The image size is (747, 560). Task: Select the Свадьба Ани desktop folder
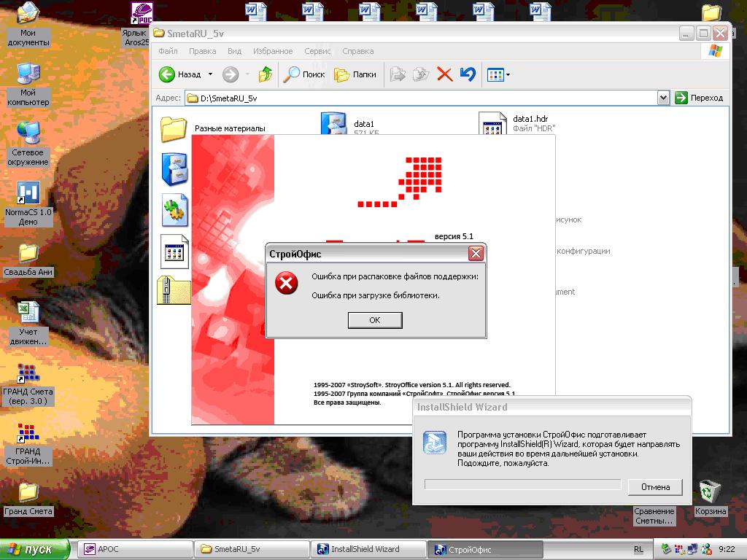click(x=28, y=260)
